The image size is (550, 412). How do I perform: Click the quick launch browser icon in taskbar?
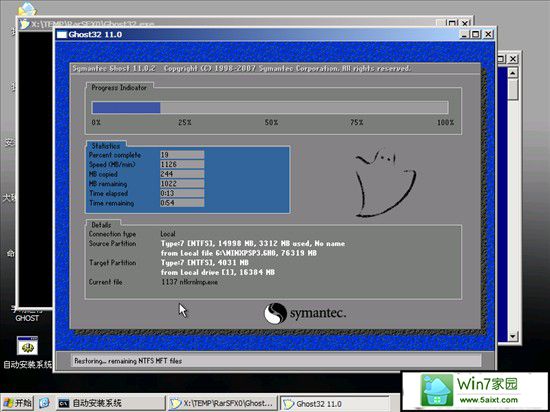(x=44, y=403)
